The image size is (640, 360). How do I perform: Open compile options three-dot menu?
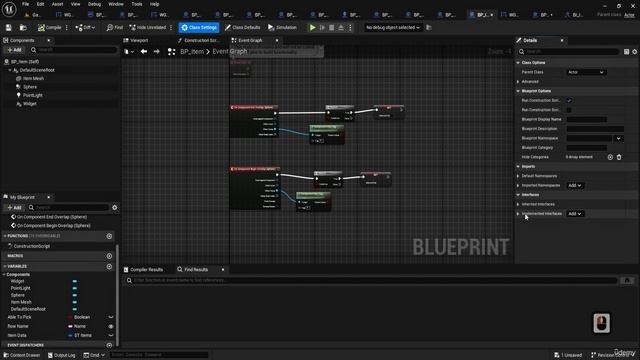(67, 27)
